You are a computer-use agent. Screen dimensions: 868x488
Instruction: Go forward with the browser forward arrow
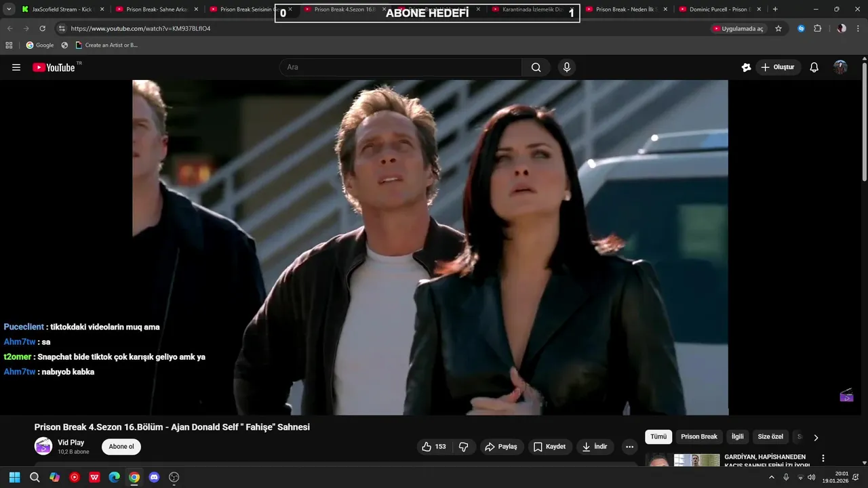pos(26,28)
